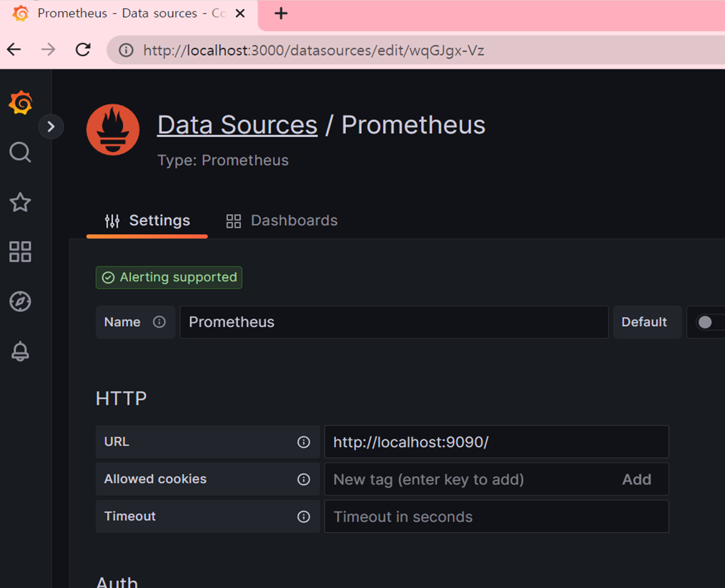Screen dimensions: 725x588
Task: Go forward with browser forward arrow
Action: pos(49,50)
